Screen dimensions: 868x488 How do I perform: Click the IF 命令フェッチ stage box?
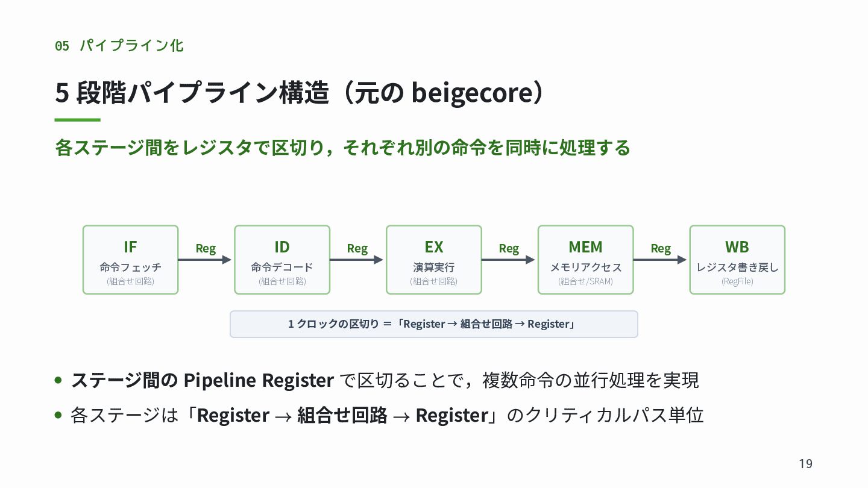tap(130, 260)
